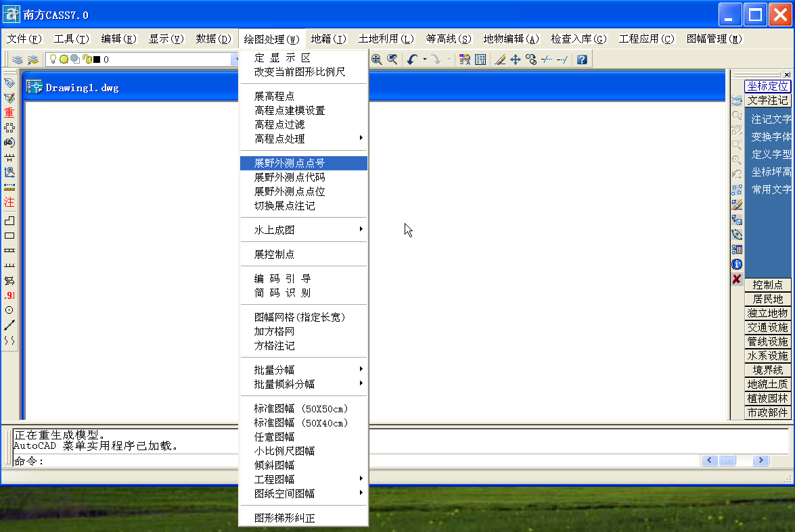Click the binoculars icon in left toolbar
795x532 pixels.
pyautogui.click(x=9, y=143)
